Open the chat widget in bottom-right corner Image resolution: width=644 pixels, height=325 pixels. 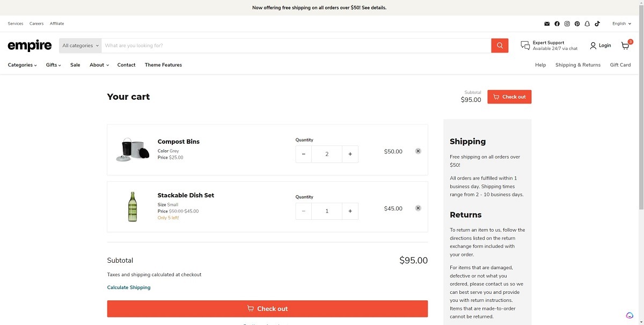(629, 315)
